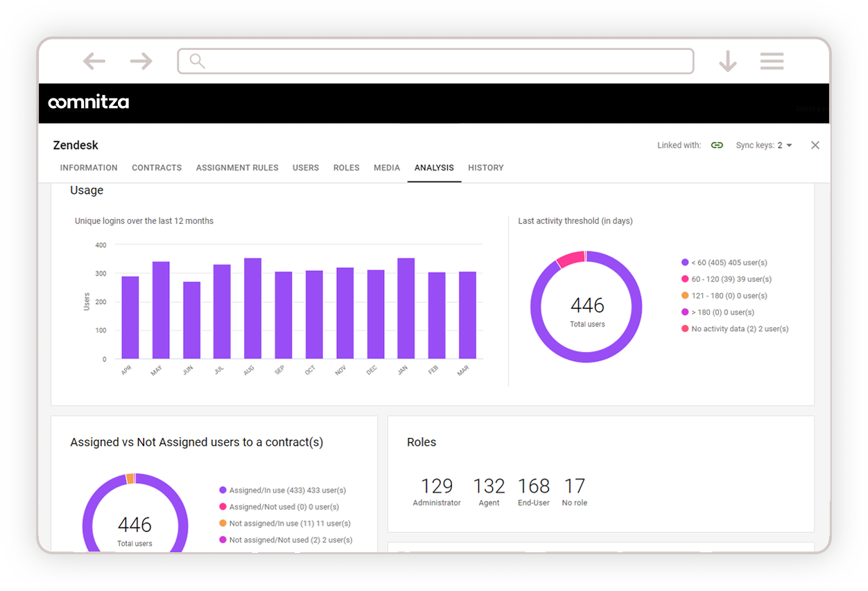The image size is (868, 591).
Task: Click the assigned users donut chart
Action: (135, 513)
